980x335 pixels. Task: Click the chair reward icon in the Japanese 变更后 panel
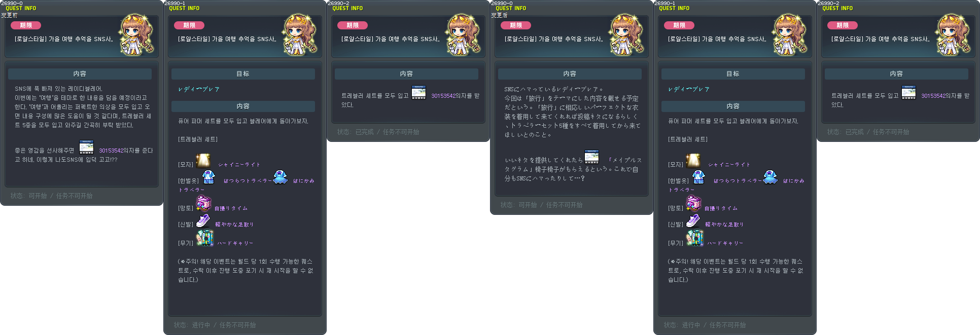[592, 156]
